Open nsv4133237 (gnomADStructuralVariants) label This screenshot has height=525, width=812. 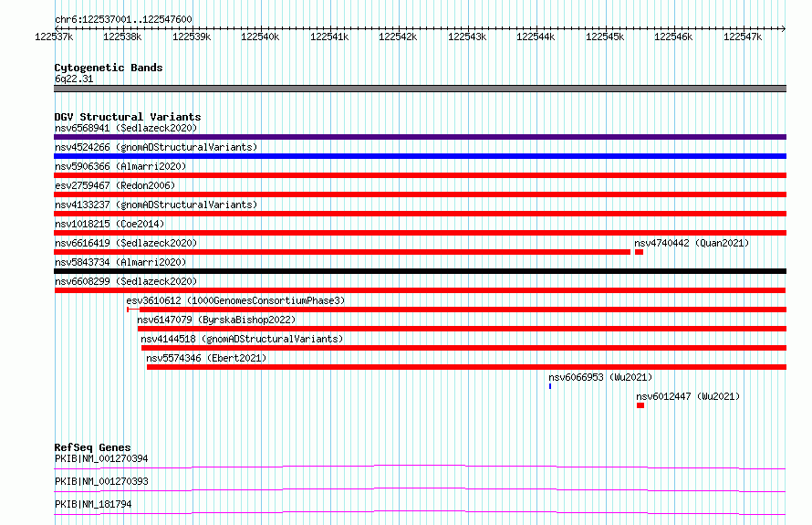(156, 205)
